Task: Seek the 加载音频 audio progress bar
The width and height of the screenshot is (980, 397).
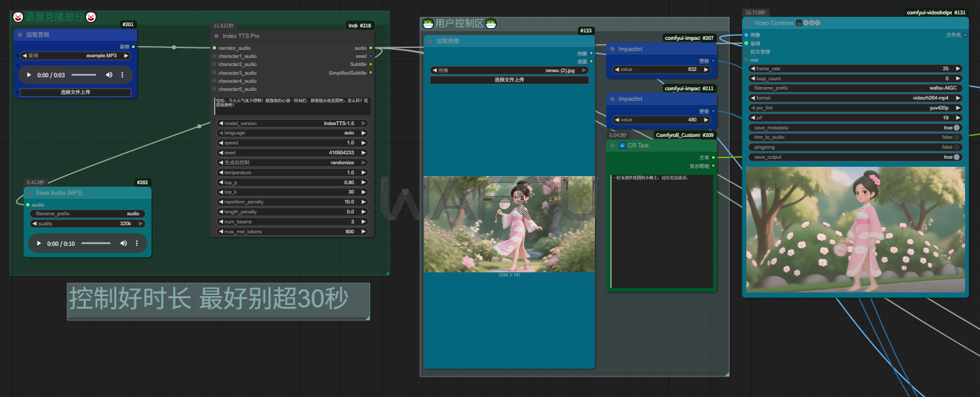Action: click(x=83, y=75)
